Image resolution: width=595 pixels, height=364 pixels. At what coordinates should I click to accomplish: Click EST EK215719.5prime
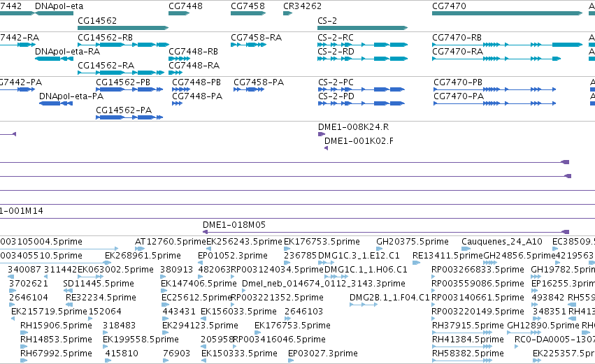click(x=50, y=312)
